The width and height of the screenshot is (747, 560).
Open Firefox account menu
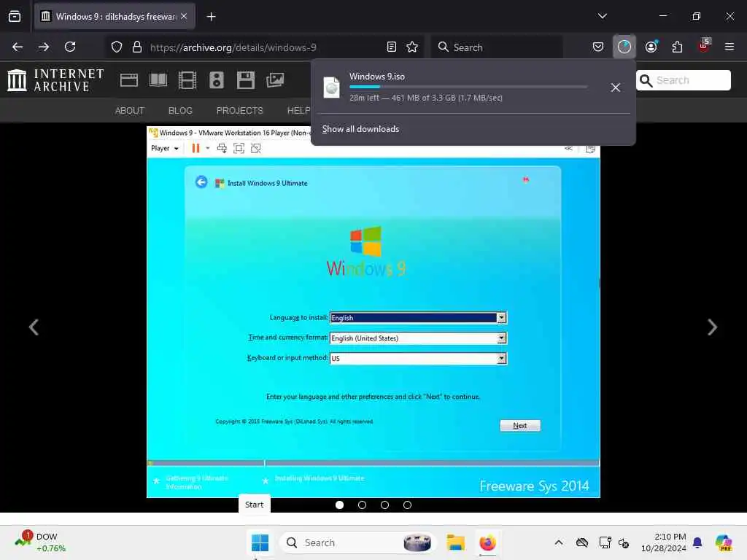tap(651, 47)
